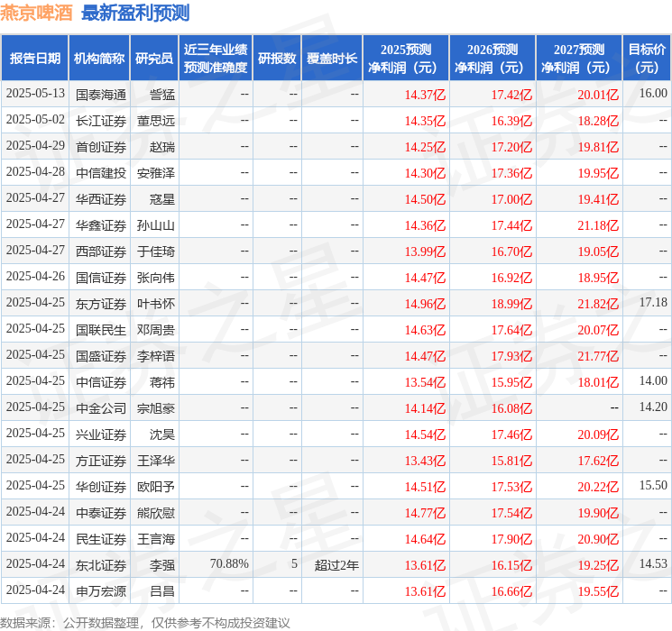This screenshot has width=672, height=631.
Task: Click the 覆盖时长 column header
Action: click(332, 58)
